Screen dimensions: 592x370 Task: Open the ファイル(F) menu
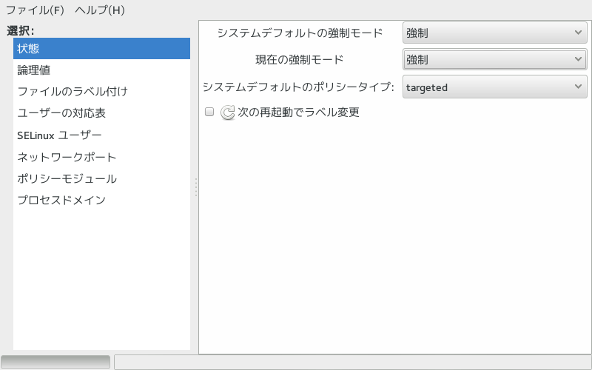click(x=35, y=10)
